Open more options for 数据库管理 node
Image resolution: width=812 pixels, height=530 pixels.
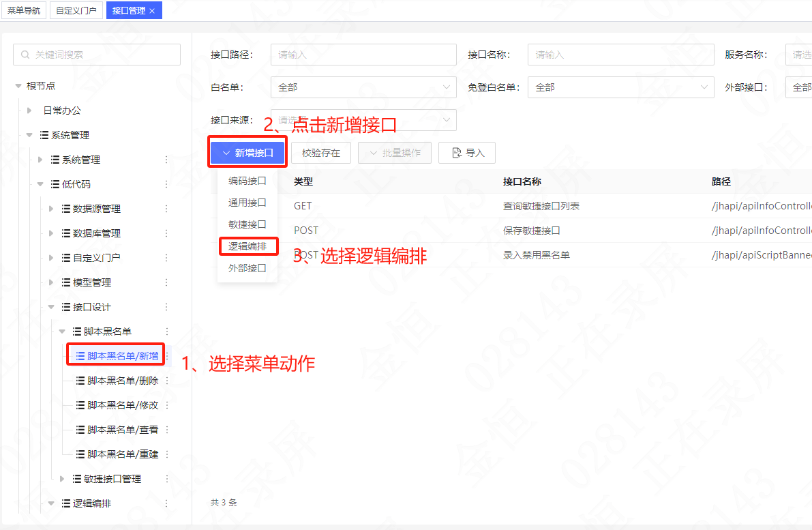click(166, 233)
